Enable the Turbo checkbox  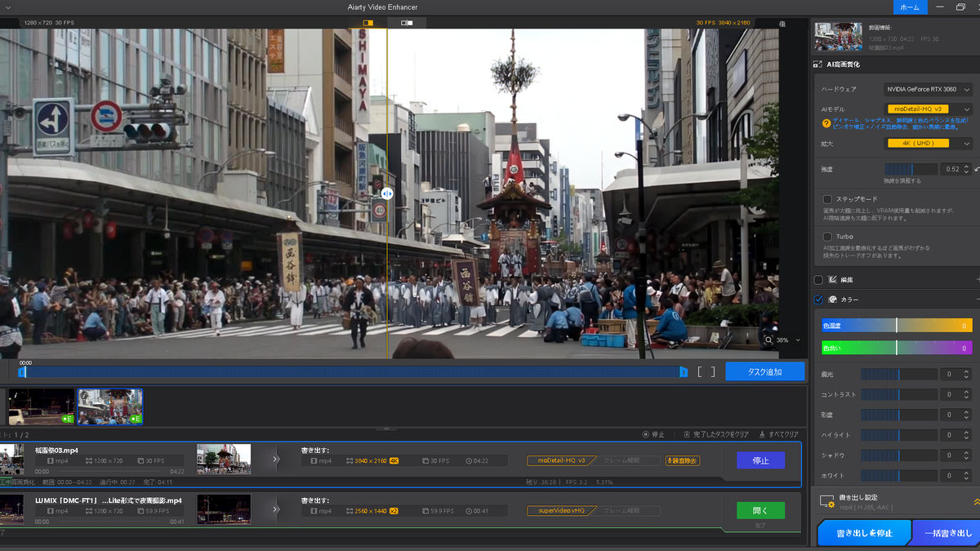[x=827, y=237]
